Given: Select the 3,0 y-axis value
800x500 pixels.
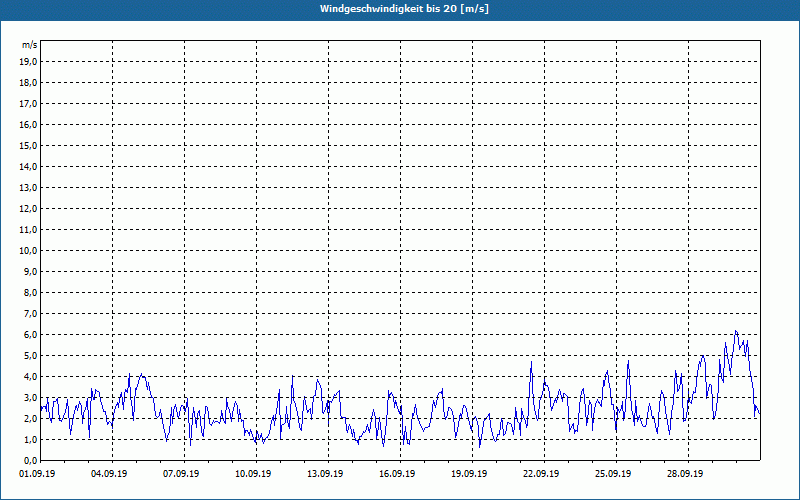Looking at the screenshot, I should (x=31, y=397).
